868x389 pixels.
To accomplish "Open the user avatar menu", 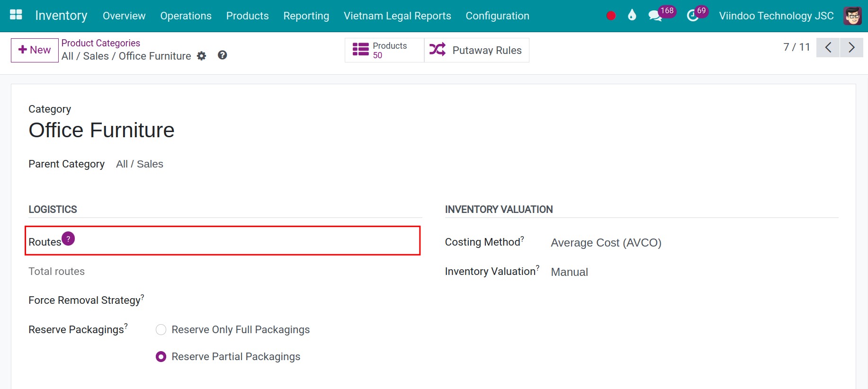I will coord(853,16).
